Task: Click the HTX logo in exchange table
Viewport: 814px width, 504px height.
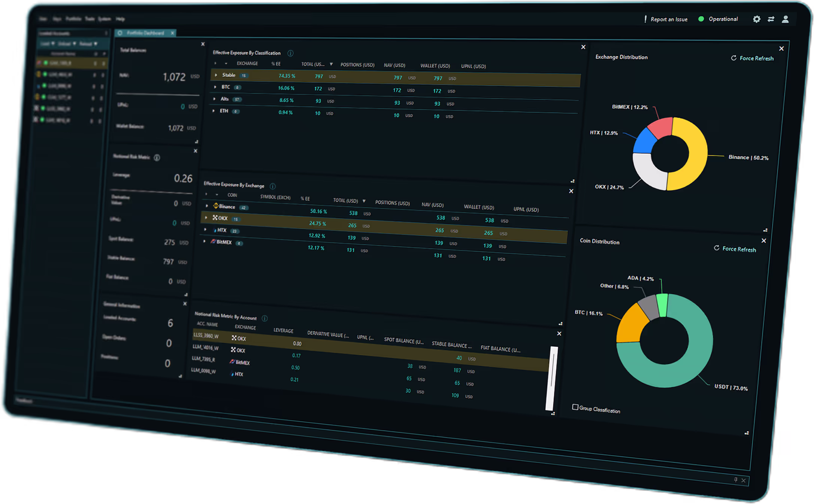Action: tap(215, 230)
